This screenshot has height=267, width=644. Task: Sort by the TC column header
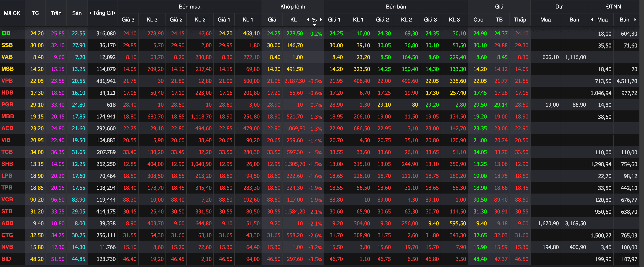[x=35, y=13]
